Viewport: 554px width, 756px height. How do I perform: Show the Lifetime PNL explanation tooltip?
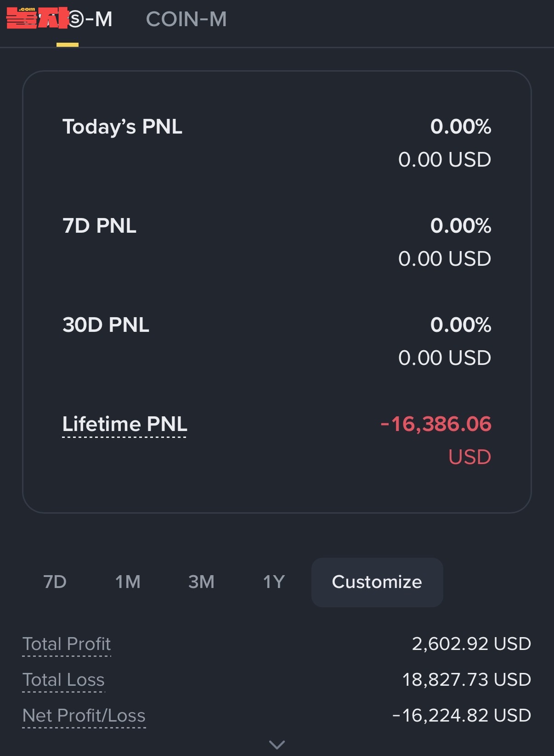coord(124,424)
